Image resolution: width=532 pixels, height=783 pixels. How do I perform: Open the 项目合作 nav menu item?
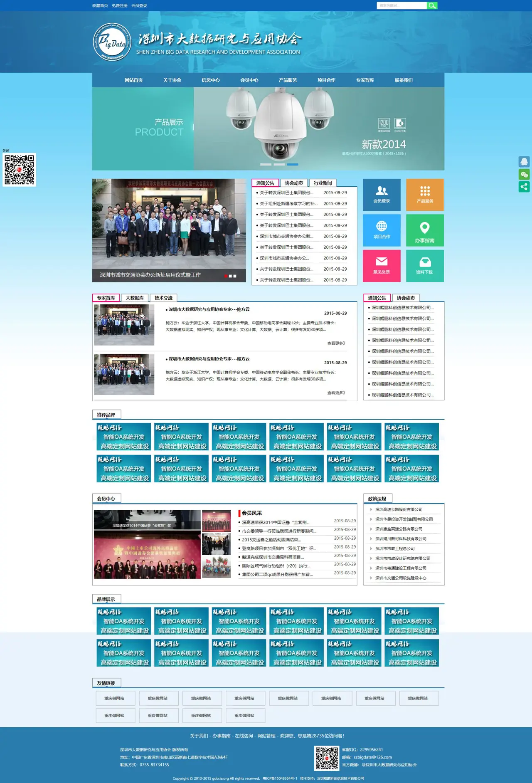326,80
